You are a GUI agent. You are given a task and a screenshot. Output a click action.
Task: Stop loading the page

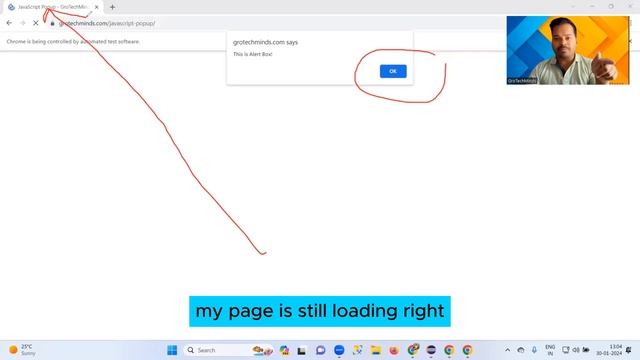coord(36,23)
